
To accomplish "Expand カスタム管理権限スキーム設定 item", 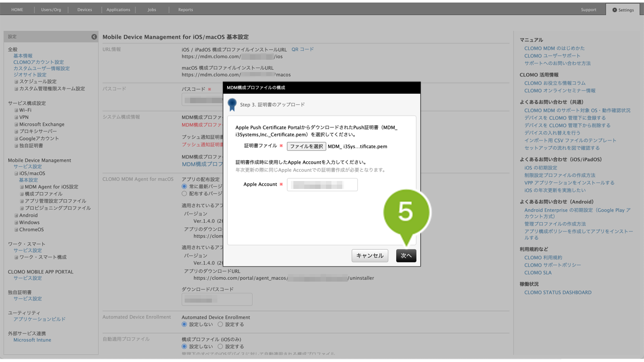I will coord(16,89).
